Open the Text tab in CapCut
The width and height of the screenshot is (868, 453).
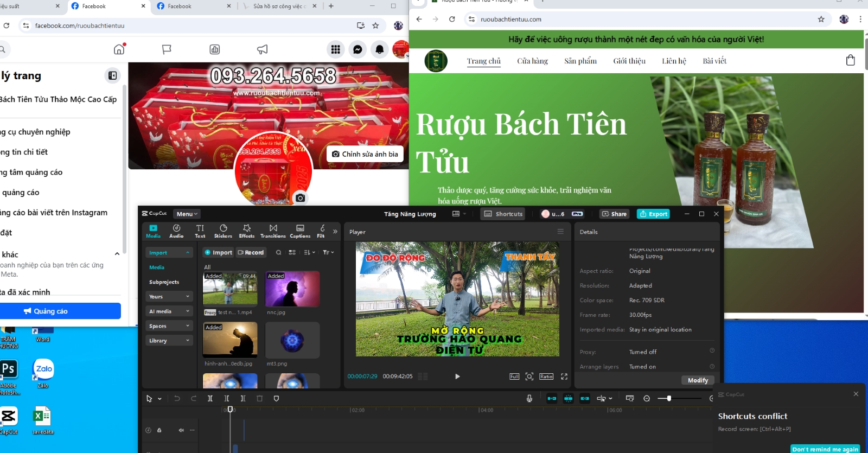200,231
